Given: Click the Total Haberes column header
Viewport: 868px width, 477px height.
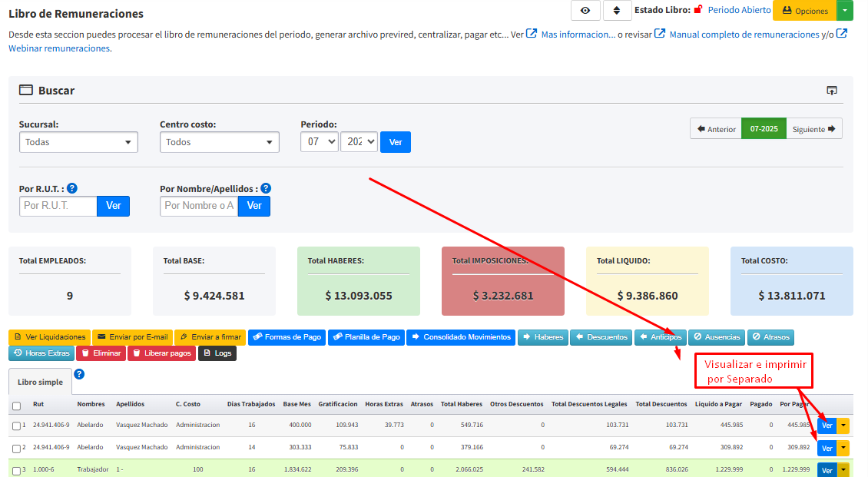Looking at the screenshot, I should pyautogui.click(x=461, y=404).
